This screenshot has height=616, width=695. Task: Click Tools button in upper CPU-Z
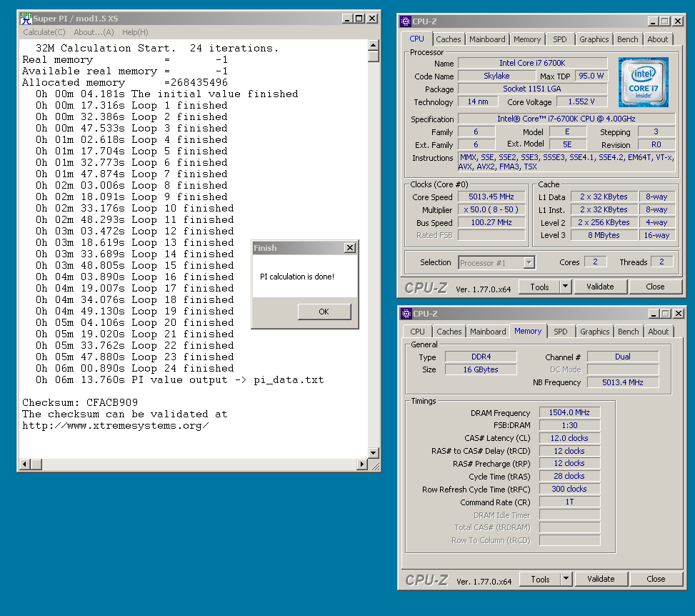pyautogui.click(x=539, y=287)
